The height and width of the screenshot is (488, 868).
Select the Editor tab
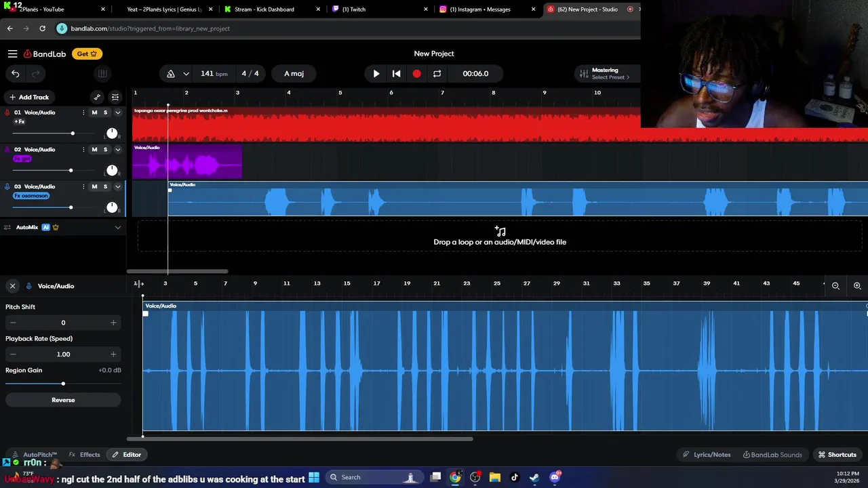127,455
